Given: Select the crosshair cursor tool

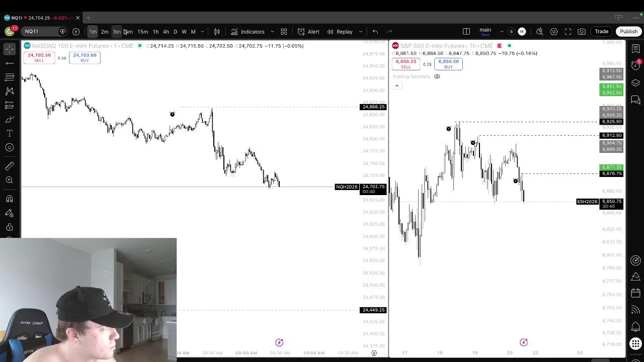Looking at the screenshot, I should 10,49.
